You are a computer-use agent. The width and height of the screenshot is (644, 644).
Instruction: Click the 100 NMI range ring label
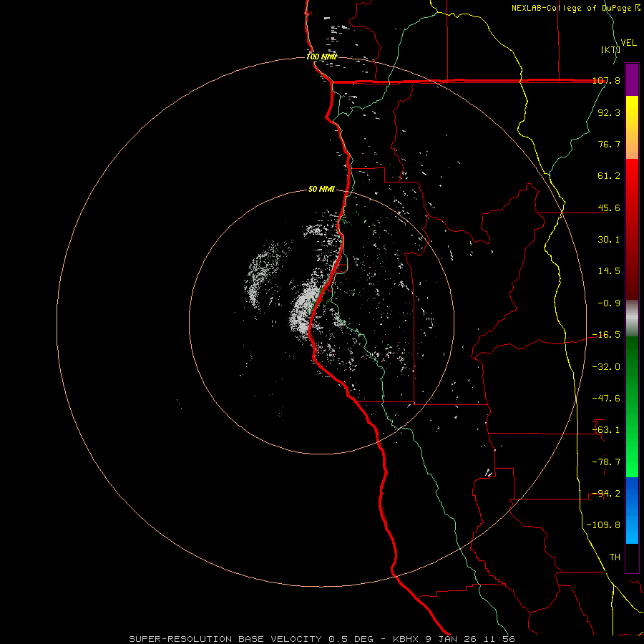(321, 57)
